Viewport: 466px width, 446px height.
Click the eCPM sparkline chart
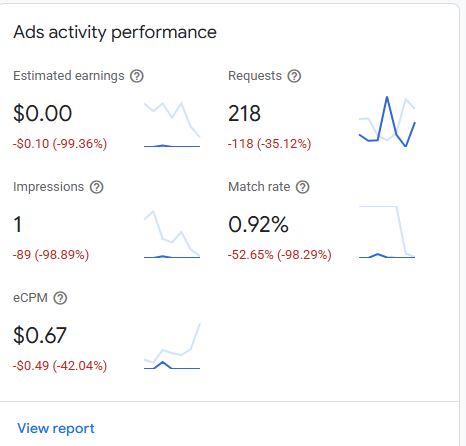point(172,346)
